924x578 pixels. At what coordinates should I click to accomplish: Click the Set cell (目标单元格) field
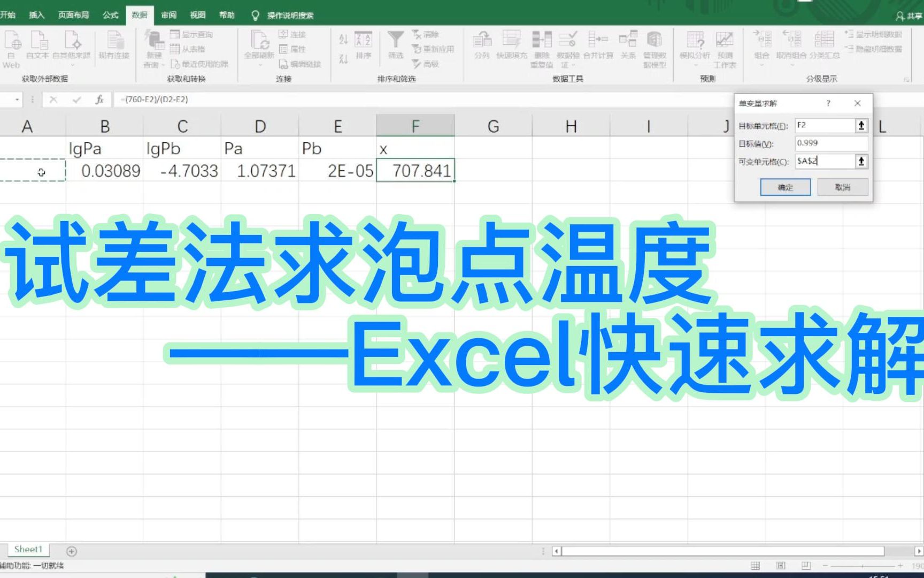click(x=825, y=125)
